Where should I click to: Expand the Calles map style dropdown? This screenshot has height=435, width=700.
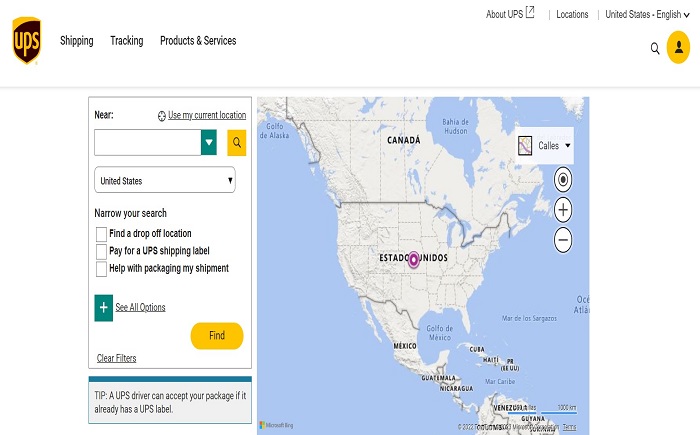[x=545, y=146]
